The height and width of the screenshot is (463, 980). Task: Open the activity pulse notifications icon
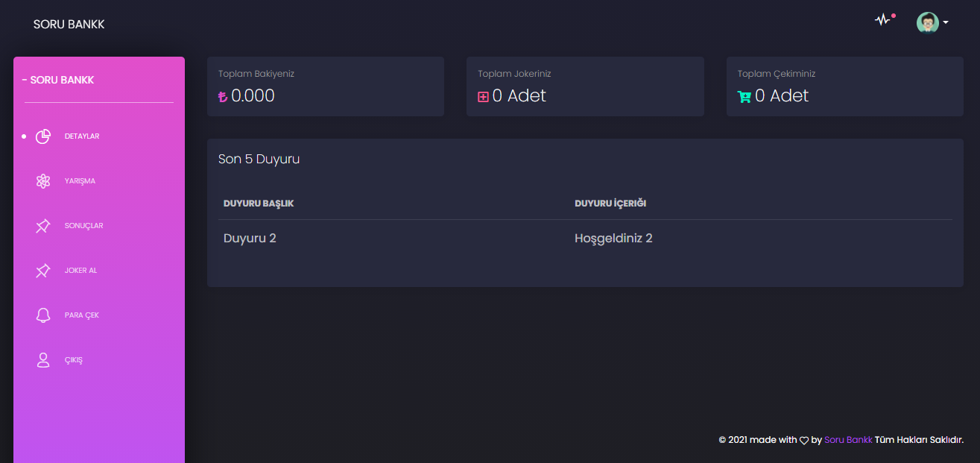(x=883, y=20)
